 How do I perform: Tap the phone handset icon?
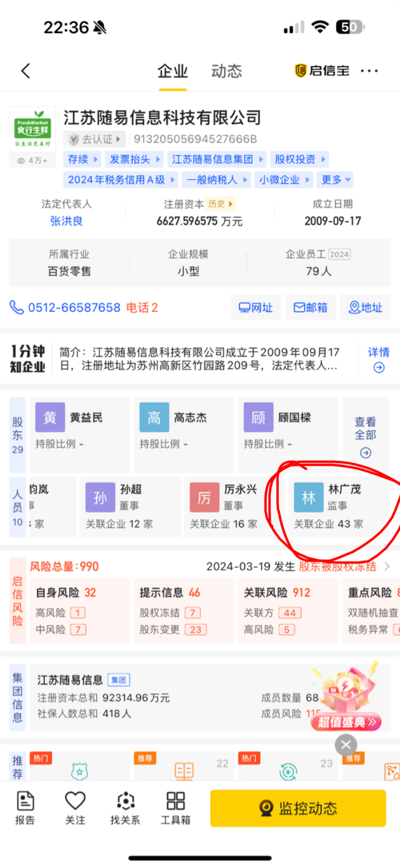click(17, 307)
